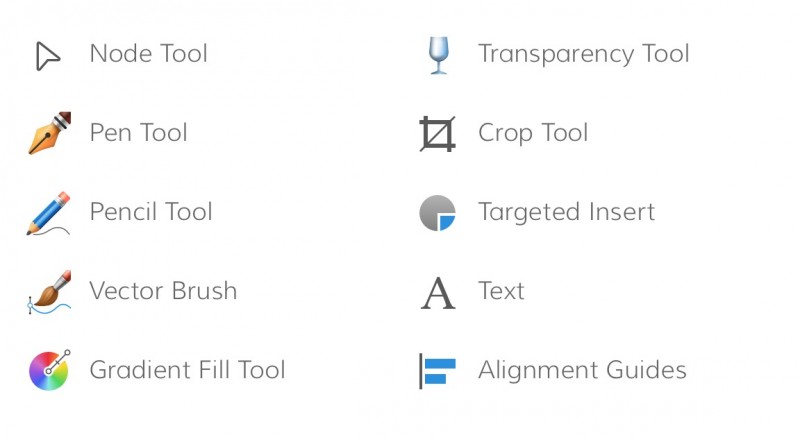The width and height of the screenshot is (800, 440).
Task: Pick the Pen Tool nib icon
Action: (49, 133)
